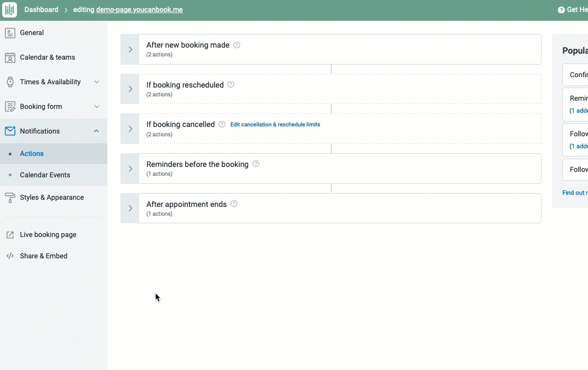The width and height of the screenshot is (588, 370).
Task: Go to Dashboard via the breadcrumb
Action: 41,9
